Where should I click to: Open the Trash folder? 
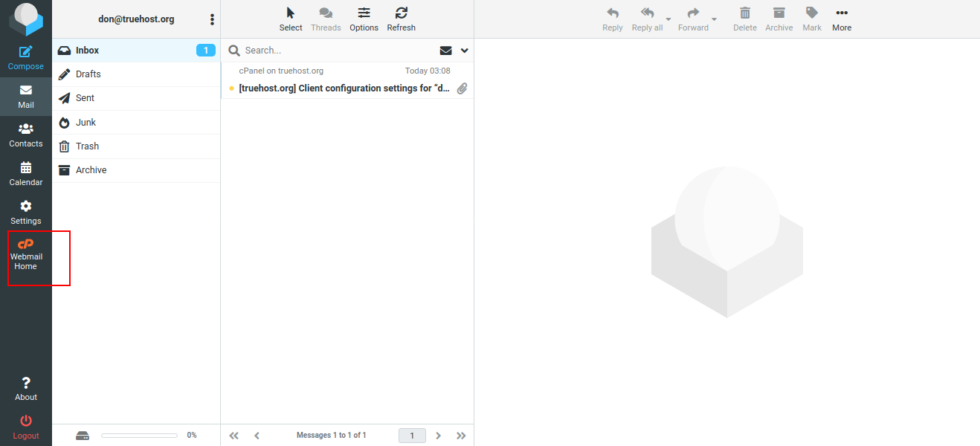point(136,146)
